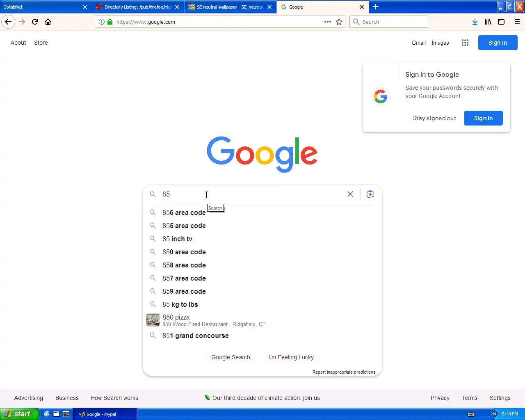Open How Search works link
The width and height of the screenshot is (525, 420).
114,398
